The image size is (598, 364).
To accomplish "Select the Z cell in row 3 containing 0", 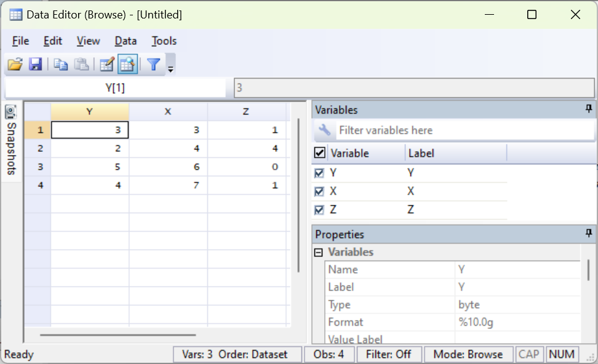I will [x=247, y=167].
